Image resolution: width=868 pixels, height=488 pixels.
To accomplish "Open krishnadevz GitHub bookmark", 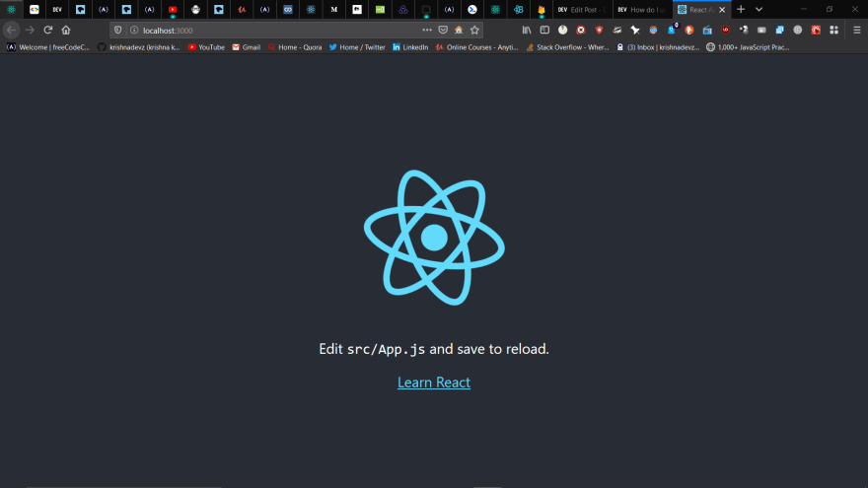I will [x=139, y=47].
